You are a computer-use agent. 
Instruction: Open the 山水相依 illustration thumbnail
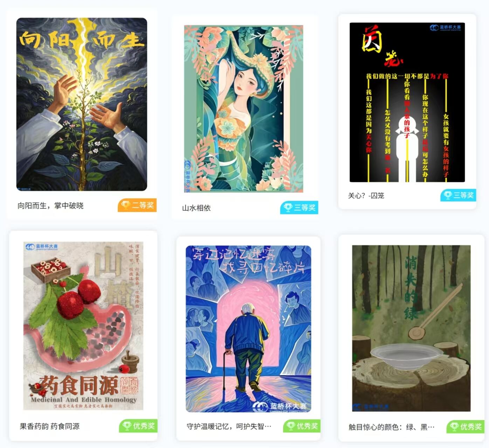[244, 109]
